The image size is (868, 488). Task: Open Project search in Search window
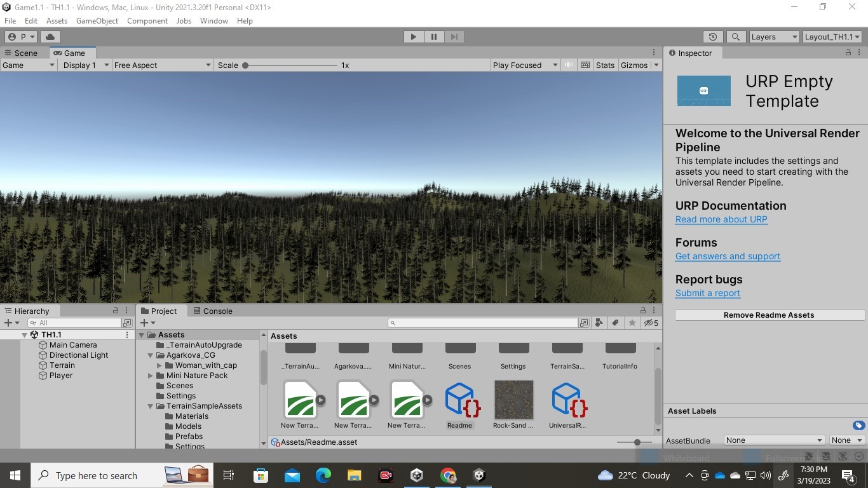tap(584, 323)
